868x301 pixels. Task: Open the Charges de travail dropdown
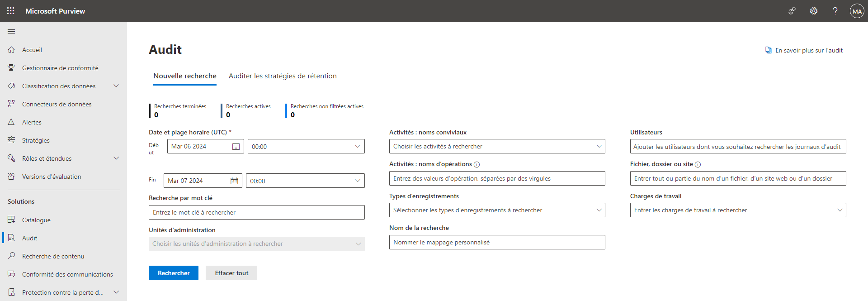738,210
